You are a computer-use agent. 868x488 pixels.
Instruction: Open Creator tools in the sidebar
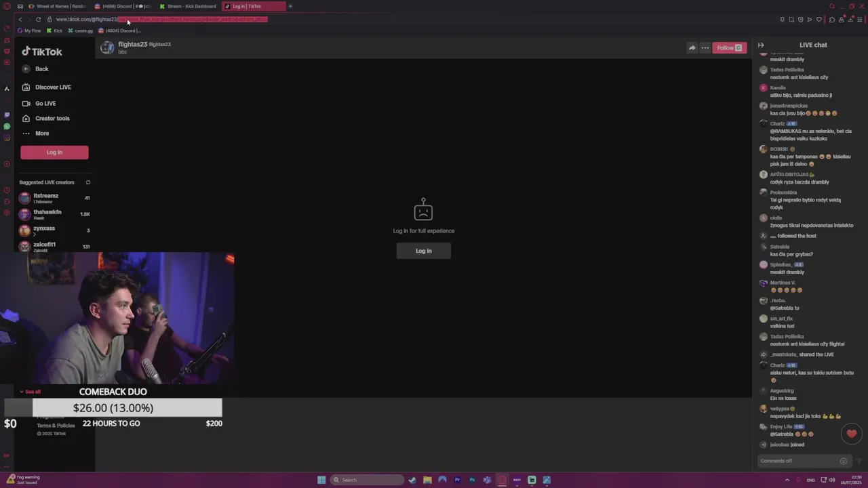click(x=45, y=118)
